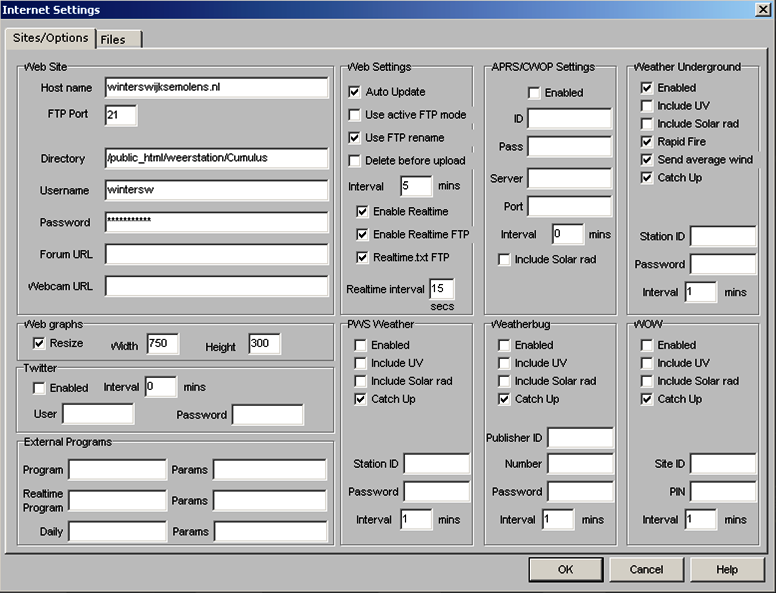Focus the FTP Port field
Screen dimensions: 776x593
(x=120, y=115)
